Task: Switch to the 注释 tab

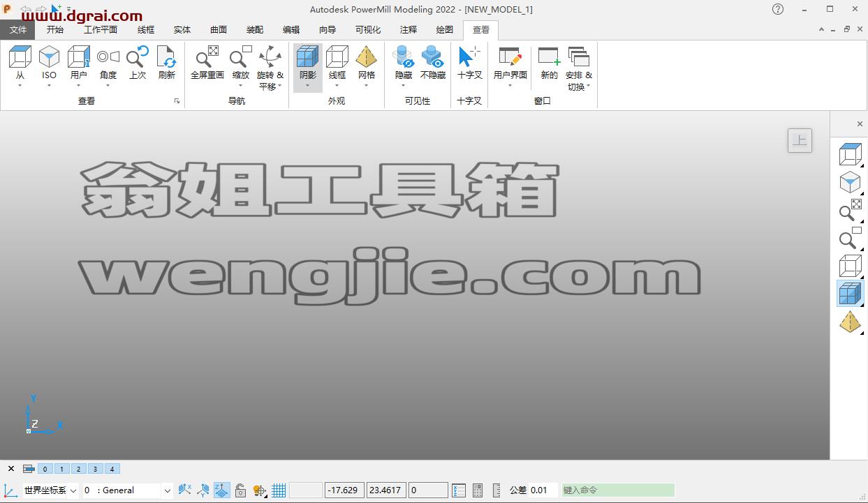Action: pyautogui.click(x=409, y=30)
